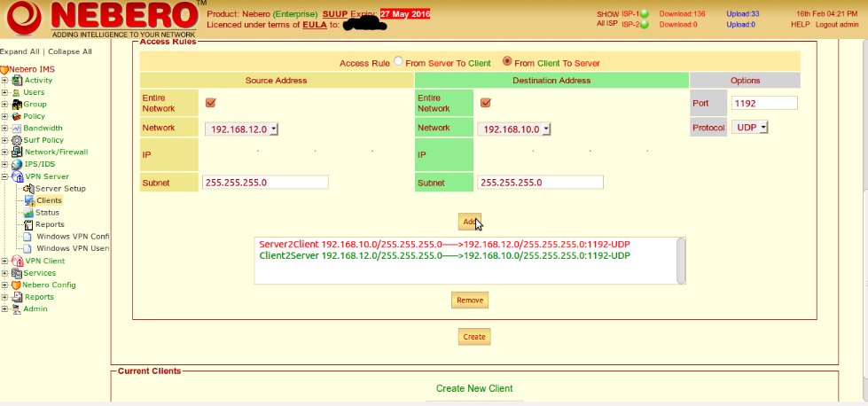Screen dimensions: 868x406
Task: Click the VPN Server lock icon
Action: click(x=18, y=176)
